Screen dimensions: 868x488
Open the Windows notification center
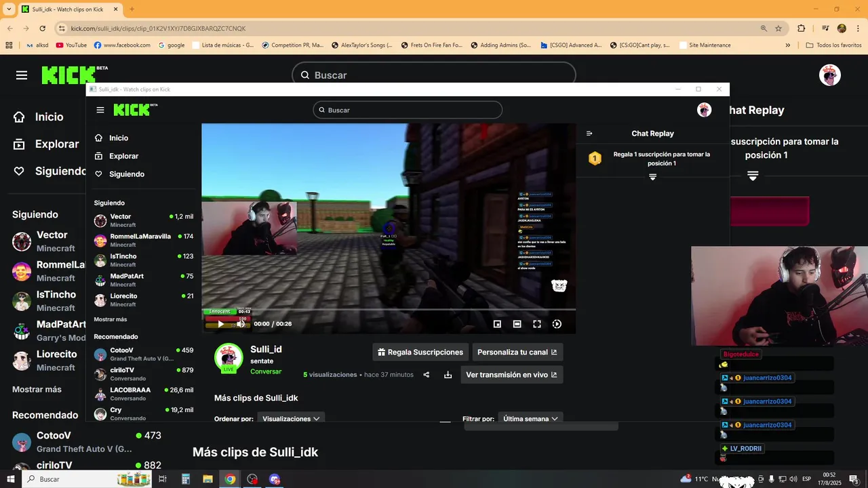854,479
